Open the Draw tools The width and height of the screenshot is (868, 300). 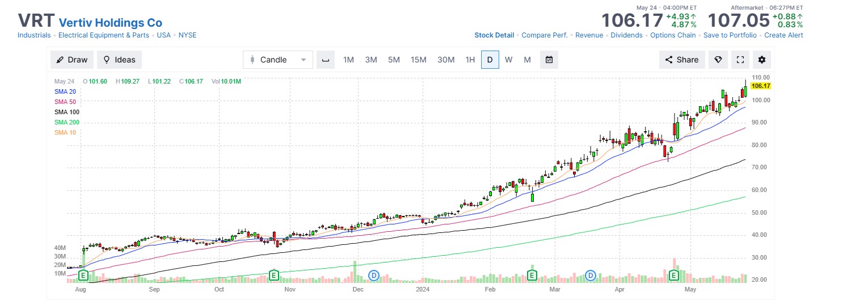(72, 60)
